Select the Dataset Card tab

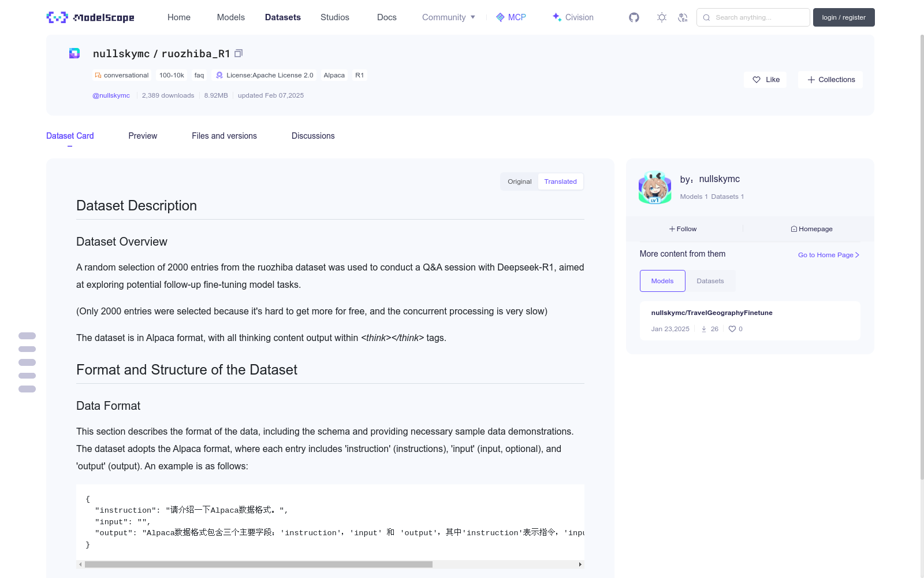coord(70,136)
